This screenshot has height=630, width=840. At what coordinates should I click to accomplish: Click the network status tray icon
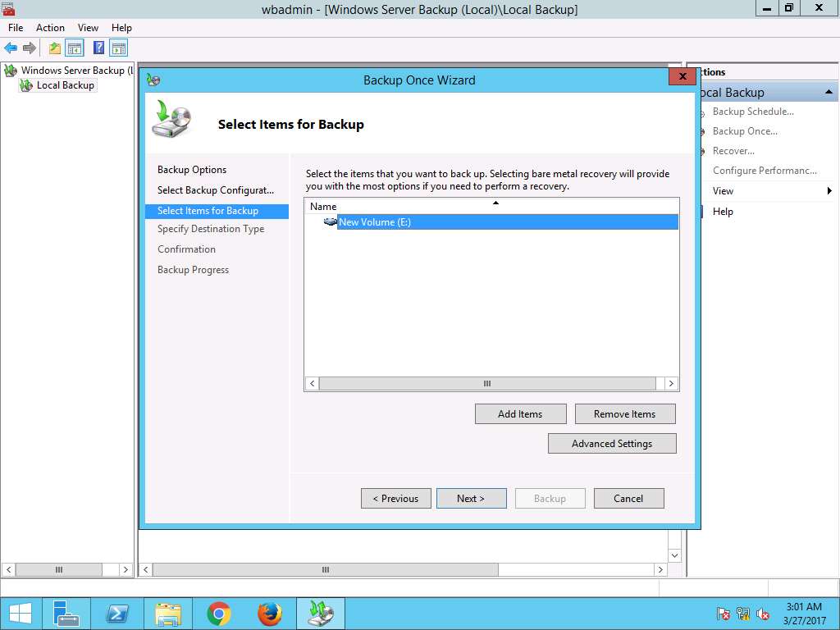pos(743,614)
